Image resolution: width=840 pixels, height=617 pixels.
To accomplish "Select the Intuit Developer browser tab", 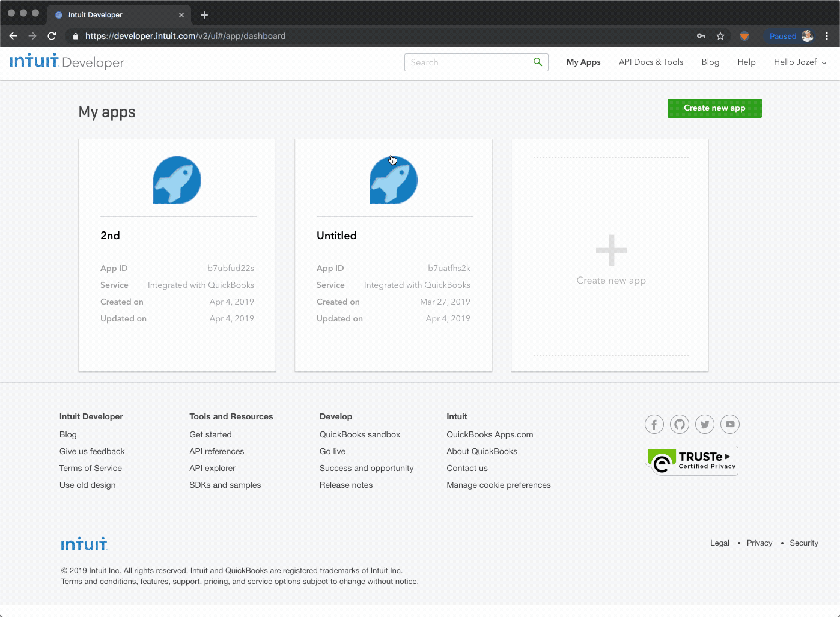I will pyautogui.click(x=119, y=15).
